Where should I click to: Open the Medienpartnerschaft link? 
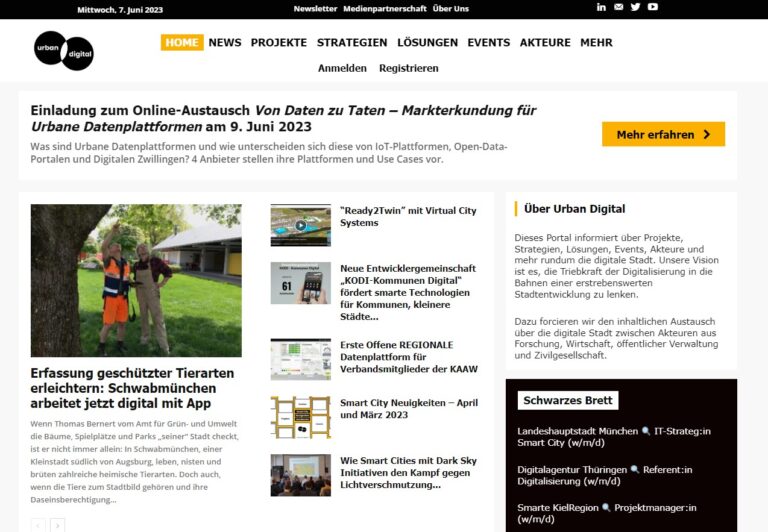(x=384, y=8)
